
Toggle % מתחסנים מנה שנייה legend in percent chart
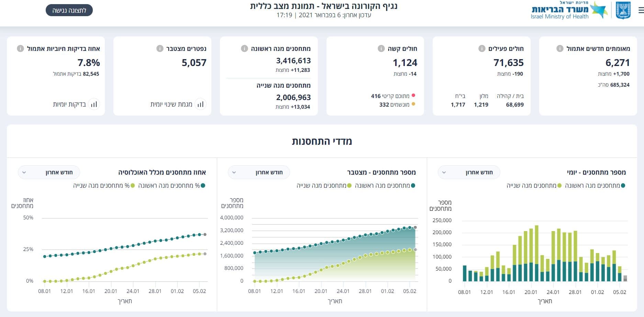104,186
